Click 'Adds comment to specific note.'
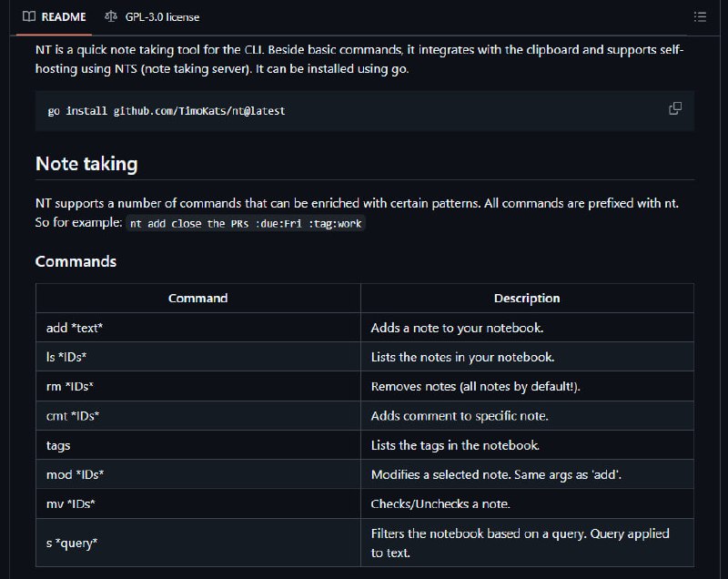This screenshot has width=728, height=579. point(460,416)
